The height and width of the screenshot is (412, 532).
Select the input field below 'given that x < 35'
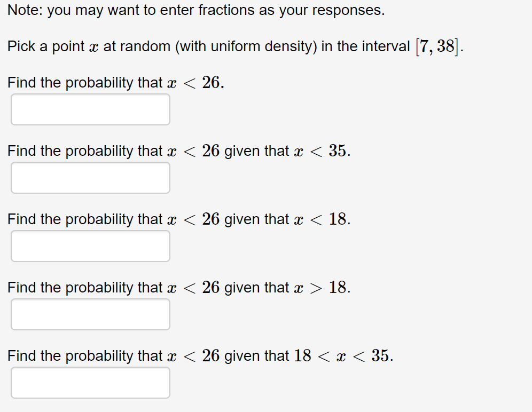90,178
